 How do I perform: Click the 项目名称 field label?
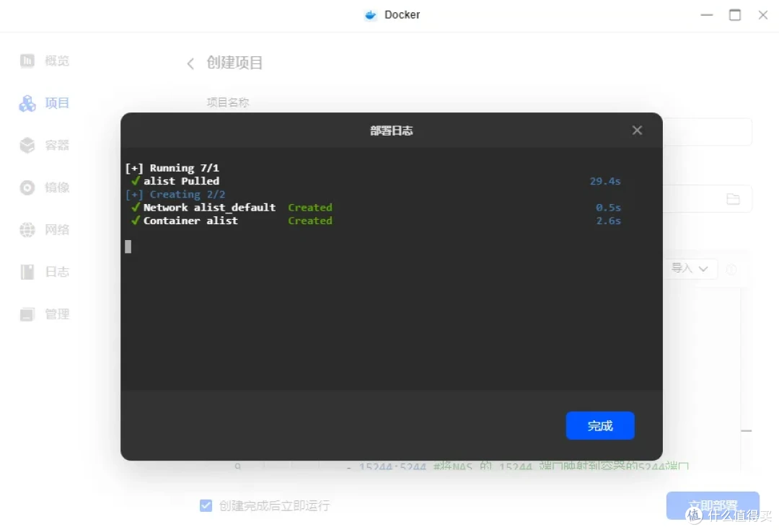pyautogui.click(x=228, y=102)
